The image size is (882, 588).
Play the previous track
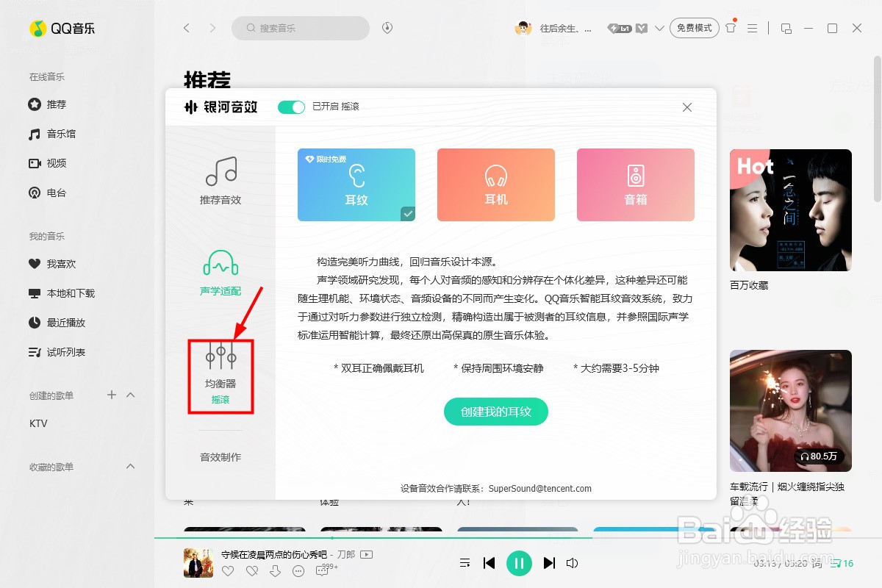[489, 563]
